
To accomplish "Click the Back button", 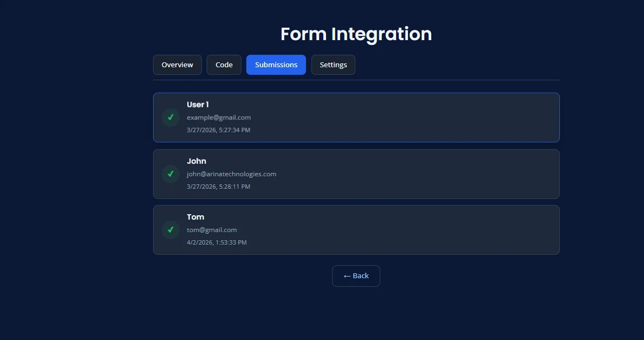I will coord(356,275).
